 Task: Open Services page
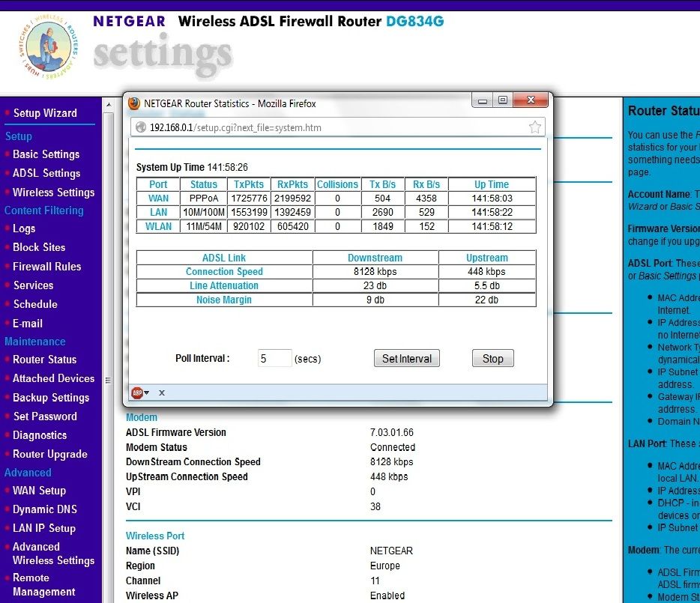click(34, 285)
